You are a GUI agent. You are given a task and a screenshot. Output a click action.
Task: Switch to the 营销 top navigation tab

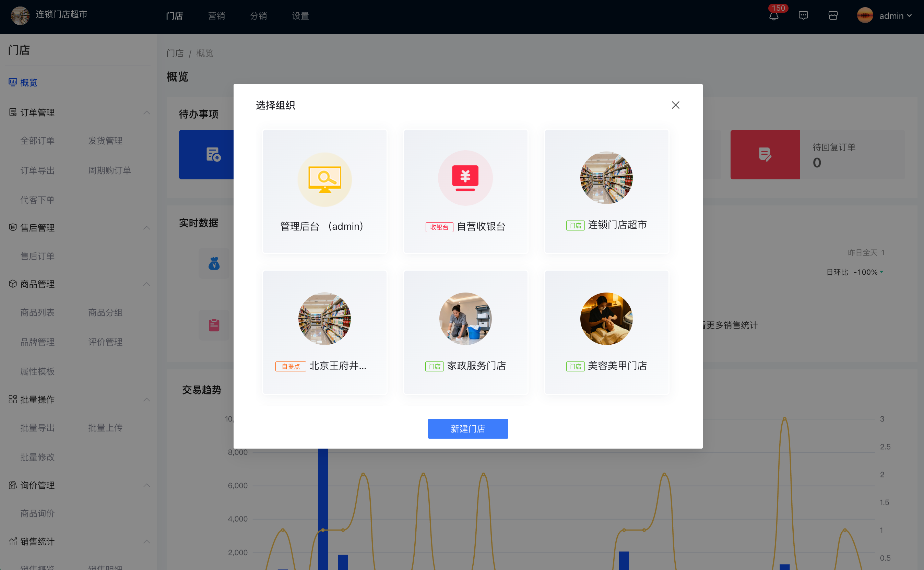point(216,16)
